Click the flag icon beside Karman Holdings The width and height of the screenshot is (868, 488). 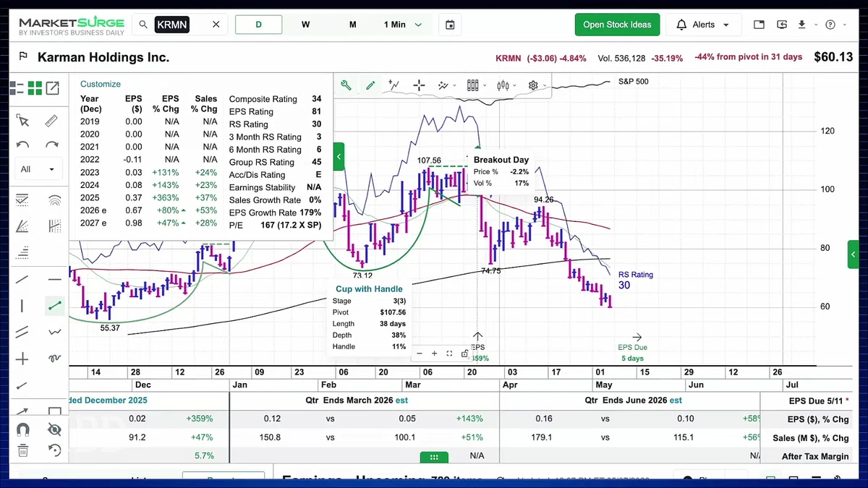coord(23,57)
